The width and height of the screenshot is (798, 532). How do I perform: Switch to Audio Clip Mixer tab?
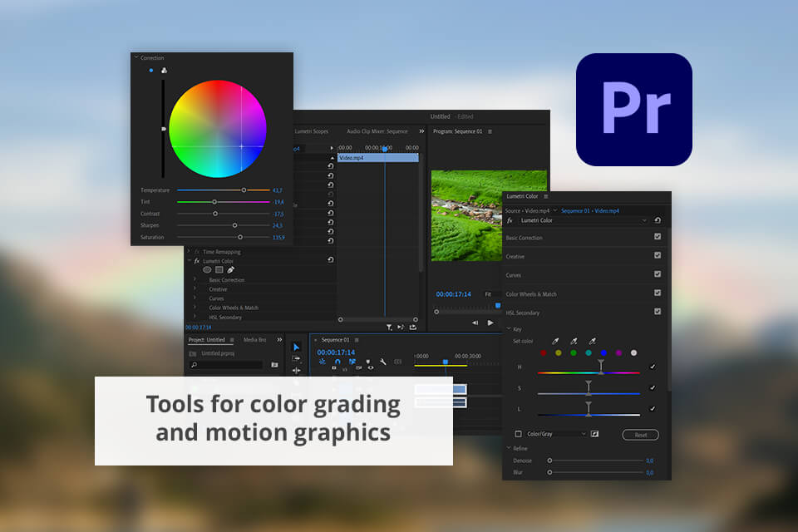[x=377, y=131]
